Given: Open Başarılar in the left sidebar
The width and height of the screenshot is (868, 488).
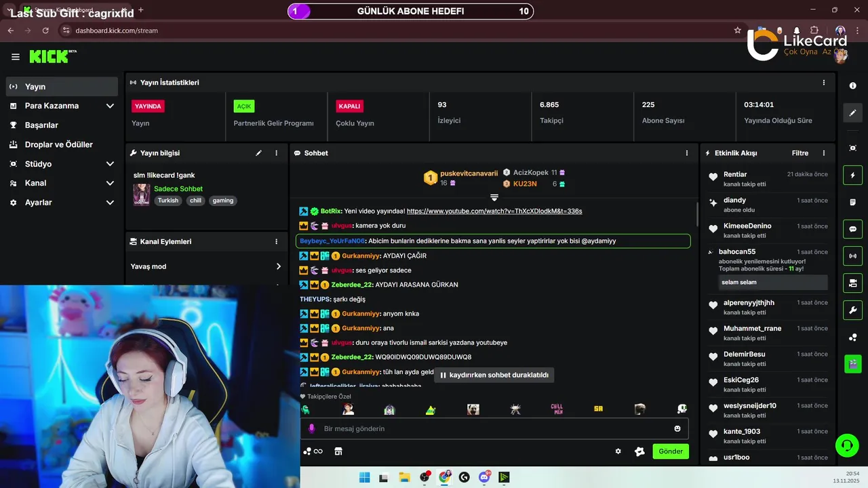Looking at the screenshot, I should coord(62,125).
